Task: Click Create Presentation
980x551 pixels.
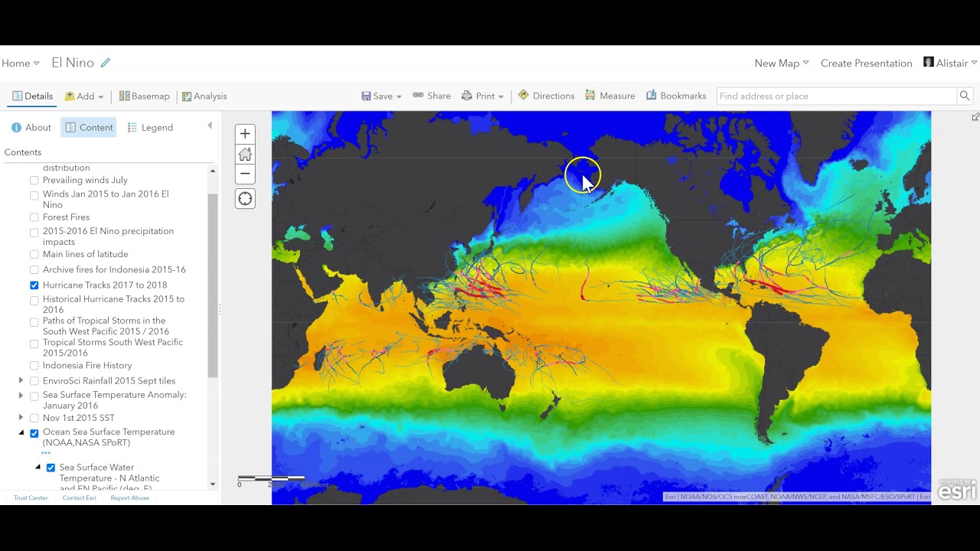Action: 867,64
